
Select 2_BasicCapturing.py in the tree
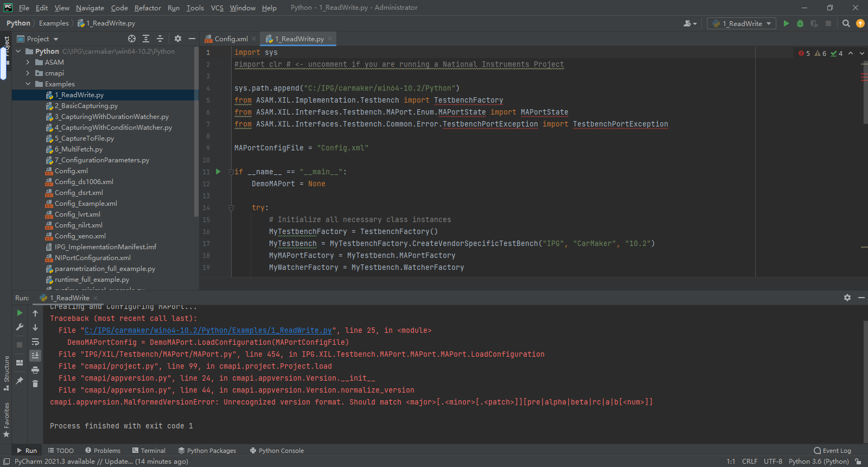[x=86, y=106]
